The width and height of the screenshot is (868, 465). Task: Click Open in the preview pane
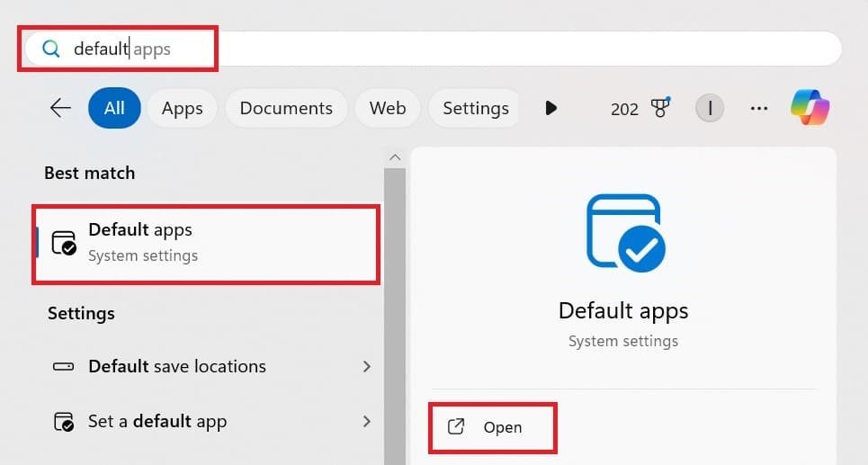(492, 427)
